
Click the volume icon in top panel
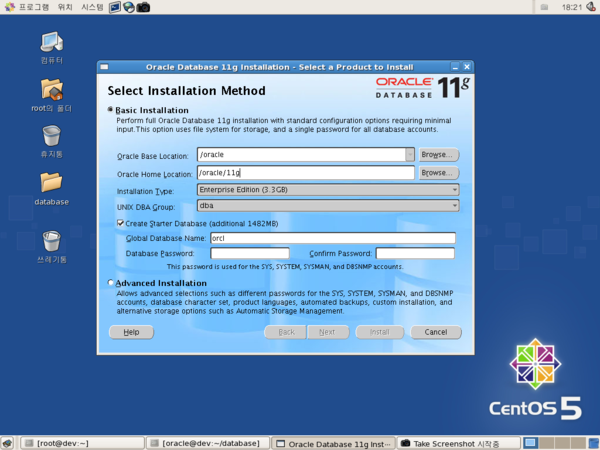tap(591, 7)
